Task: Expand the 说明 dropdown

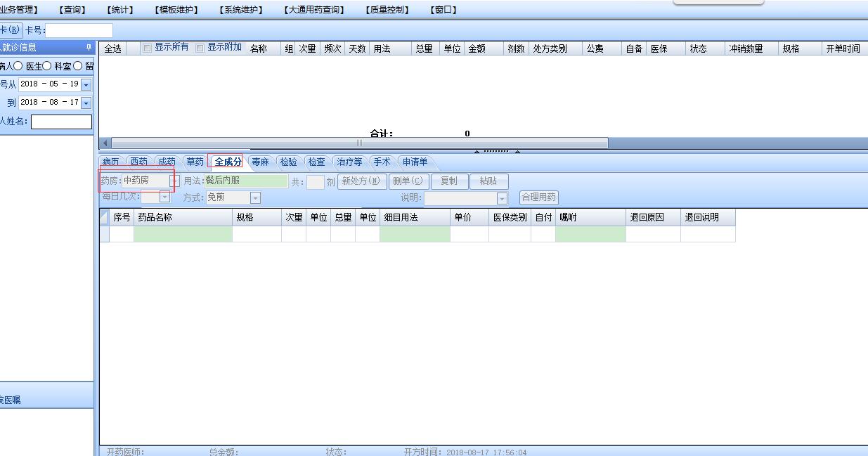Action: 502,198
